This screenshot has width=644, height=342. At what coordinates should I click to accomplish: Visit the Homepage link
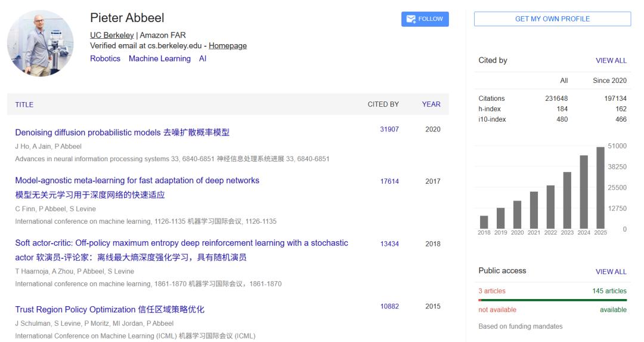coord(227,46)
